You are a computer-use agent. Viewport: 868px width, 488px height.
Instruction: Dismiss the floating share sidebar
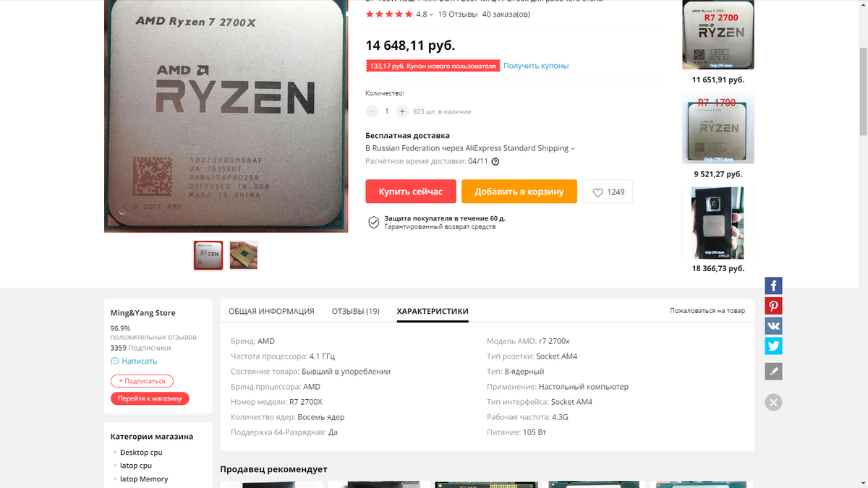pyautogui.click(x=773, y=403)
